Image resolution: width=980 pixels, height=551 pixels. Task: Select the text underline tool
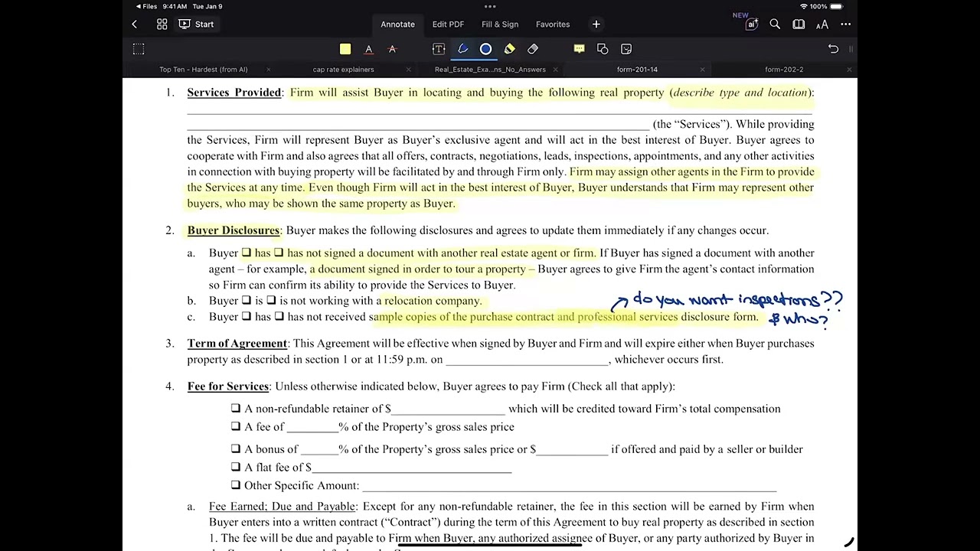[x=368, y=49]
